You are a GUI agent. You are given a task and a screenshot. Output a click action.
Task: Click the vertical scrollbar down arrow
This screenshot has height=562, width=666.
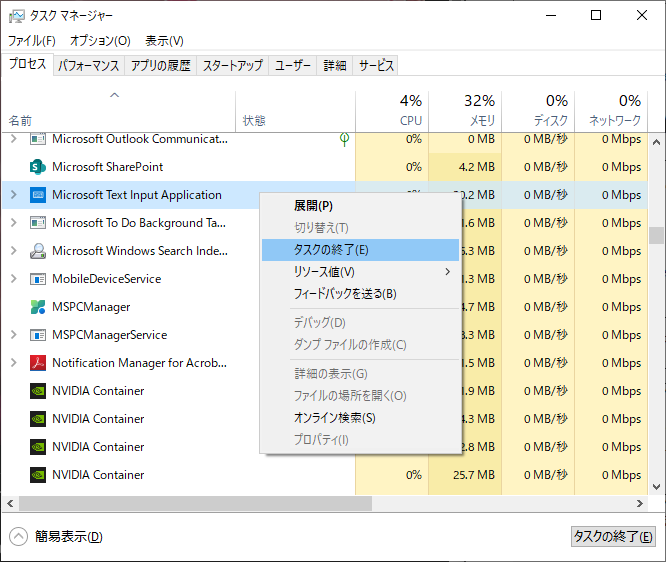tap(656, 487)
